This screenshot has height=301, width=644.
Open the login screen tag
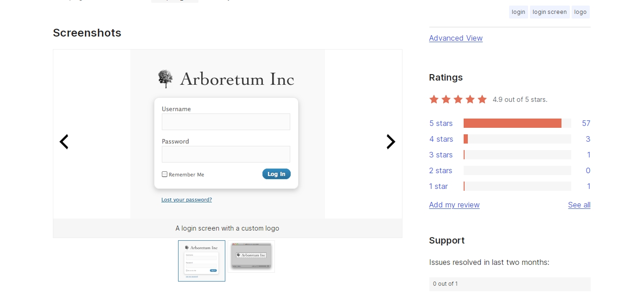pos(549,12)
